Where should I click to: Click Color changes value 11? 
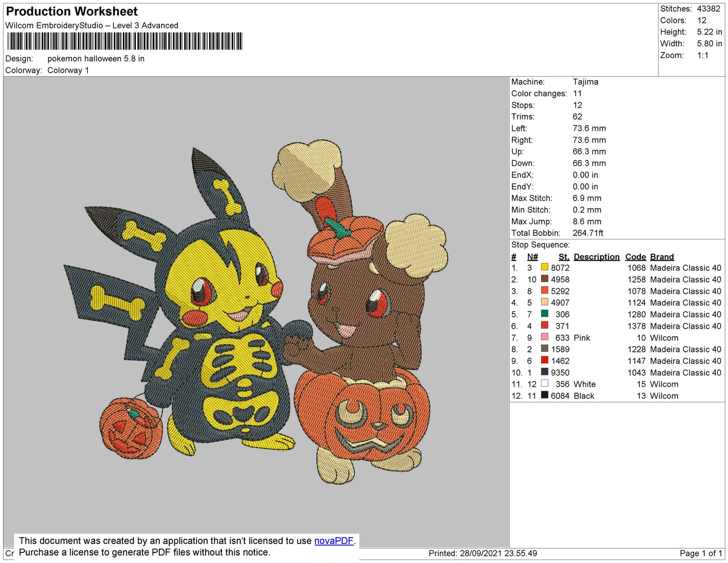(x=577, y=93)
